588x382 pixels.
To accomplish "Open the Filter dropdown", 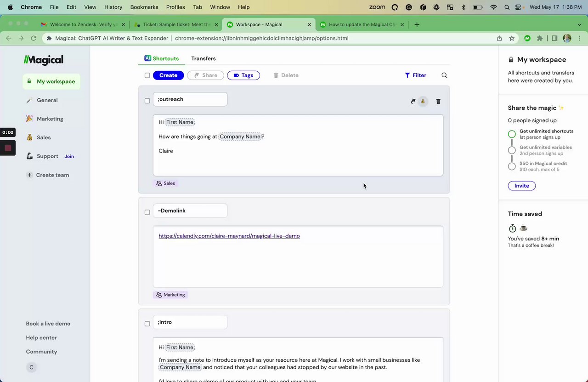I will pyautogui.click(x=415, y=75).
